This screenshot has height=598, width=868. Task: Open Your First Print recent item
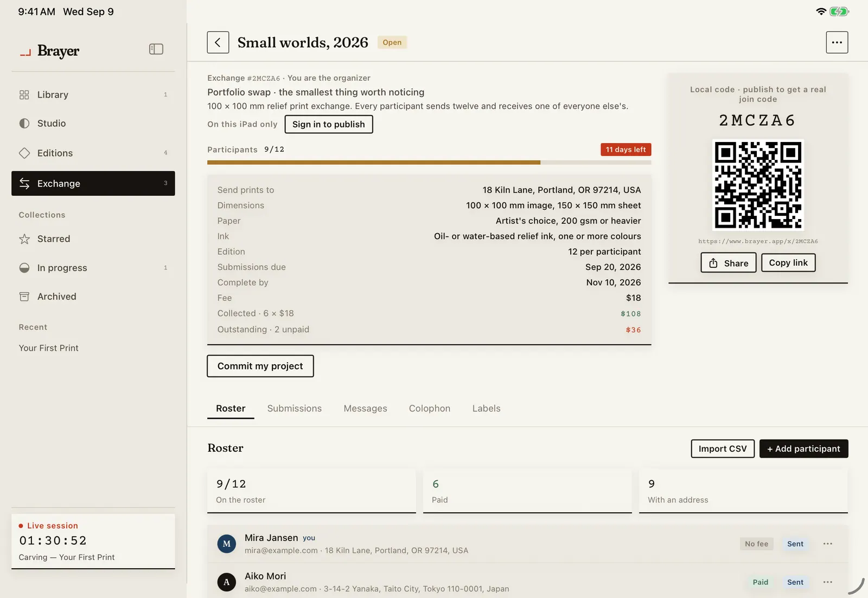click(49, 348)
